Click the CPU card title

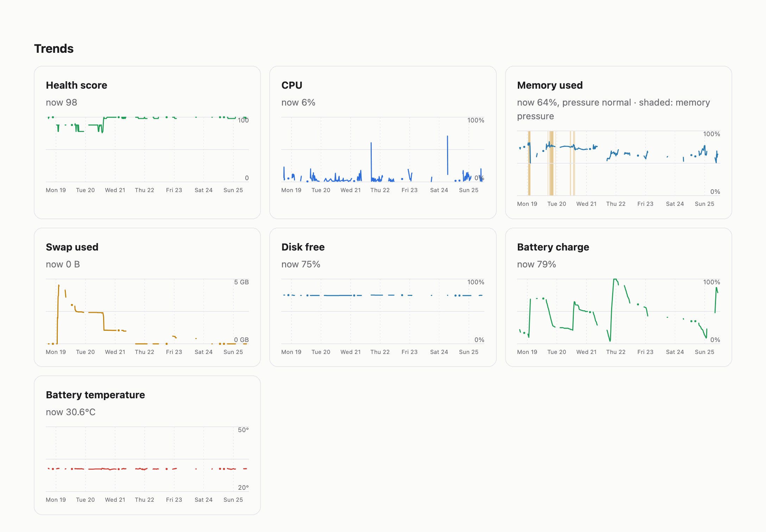[x=292, y=85]
